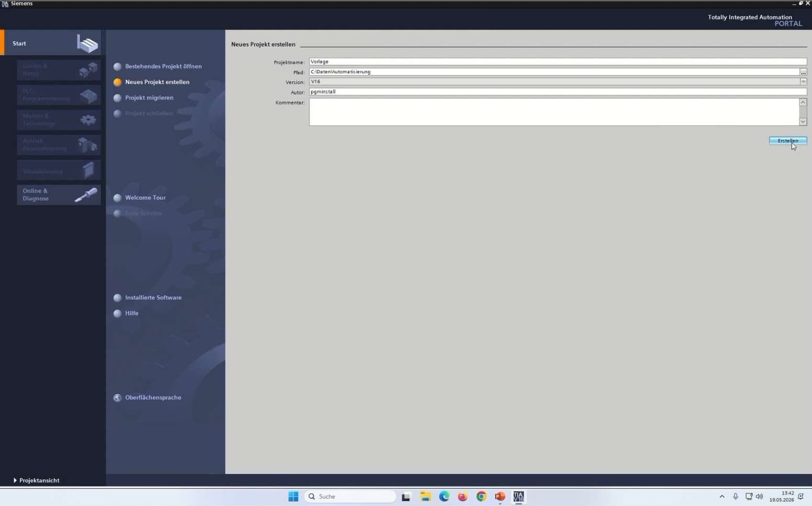This screenshot has height=506, width=812.
Task: Click the Erstellen button
Action: [788, 141]
